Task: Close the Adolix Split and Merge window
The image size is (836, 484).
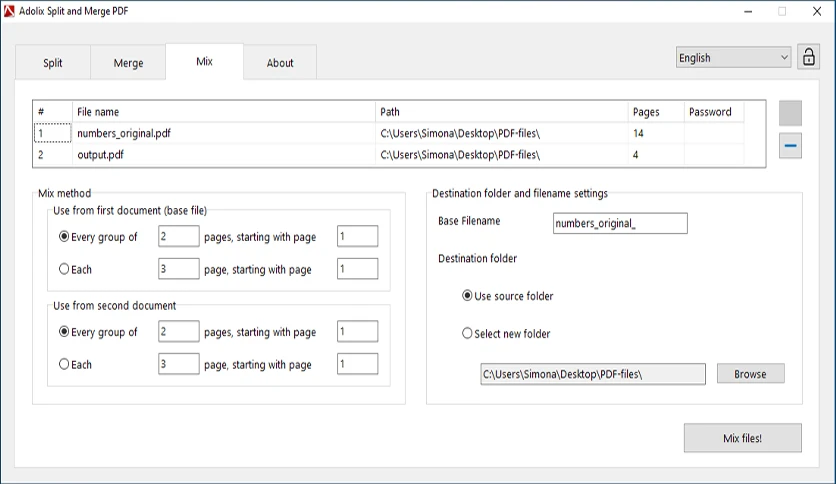Action: point(817,11)
